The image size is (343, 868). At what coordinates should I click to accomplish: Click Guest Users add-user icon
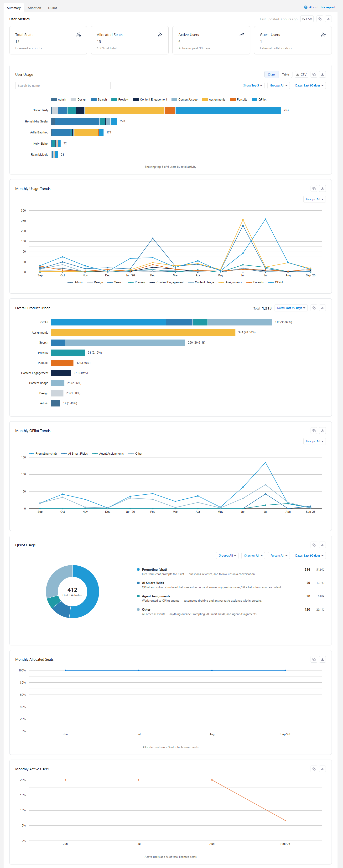pyautogui.click(x=323, y=34)
